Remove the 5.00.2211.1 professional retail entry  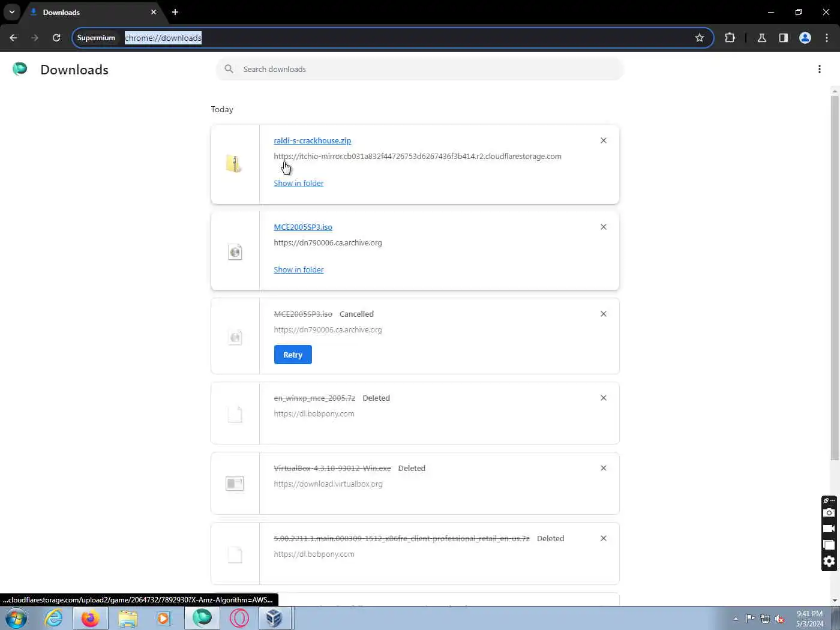tap(604, 538)
